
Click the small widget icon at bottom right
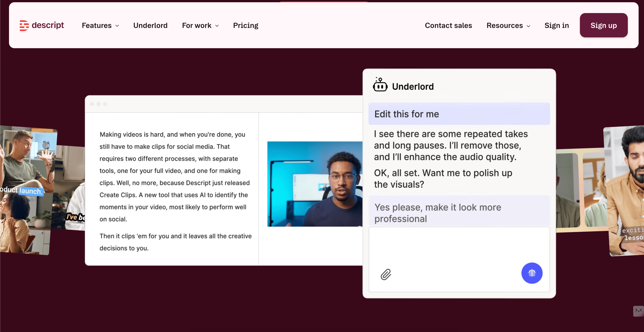click(638, 311)
